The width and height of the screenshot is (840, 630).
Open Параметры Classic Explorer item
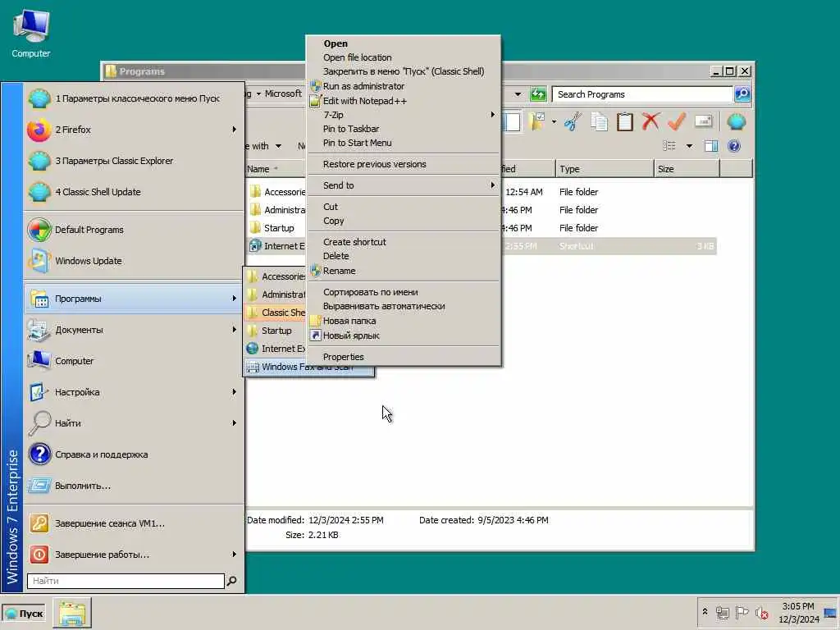(134, 161)
